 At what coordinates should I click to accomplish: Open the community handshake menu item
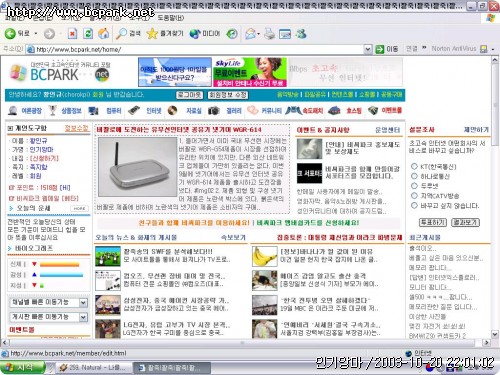click(264, 111)
